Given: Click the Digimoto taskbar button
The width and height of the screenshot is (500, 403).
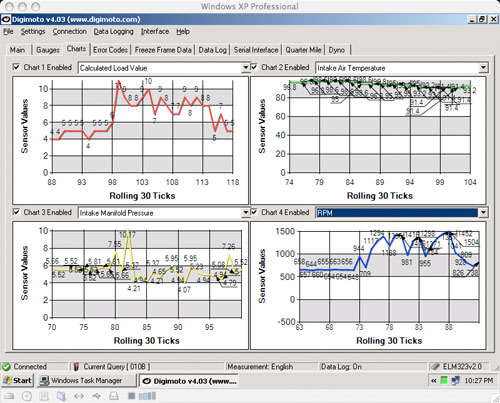Looking at the screenshot, I should click(190, 381).
